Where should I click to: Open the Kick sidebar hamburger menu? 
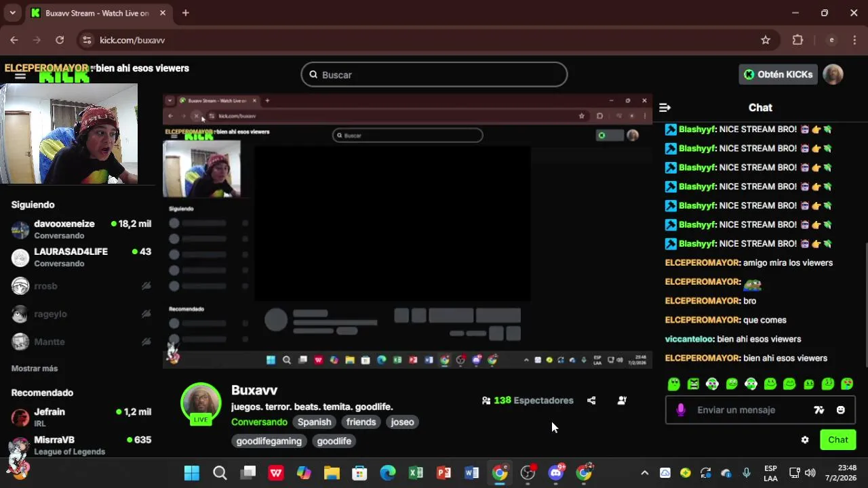[x=20, y=75]
